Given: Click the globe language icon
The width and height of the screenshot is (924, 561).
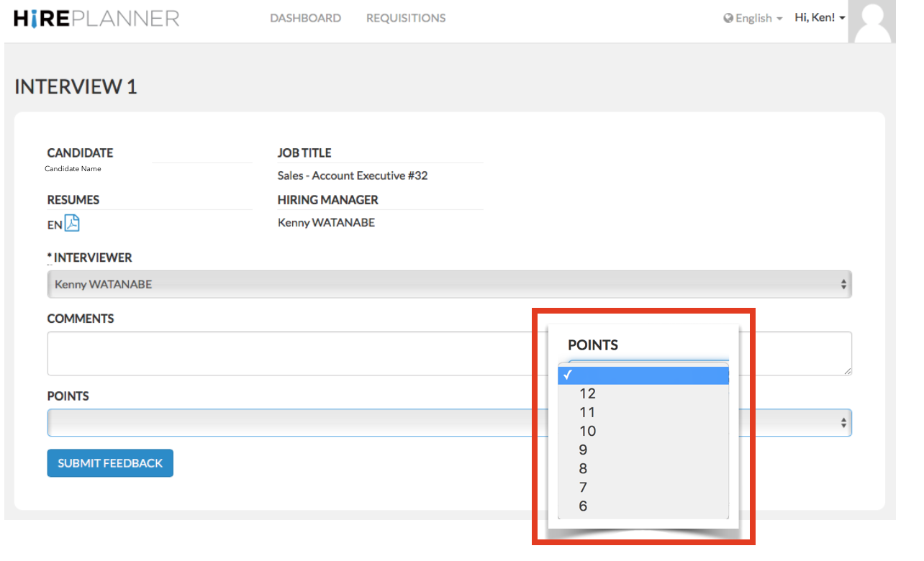Looking at the screenshot, I should click(728, 19).
